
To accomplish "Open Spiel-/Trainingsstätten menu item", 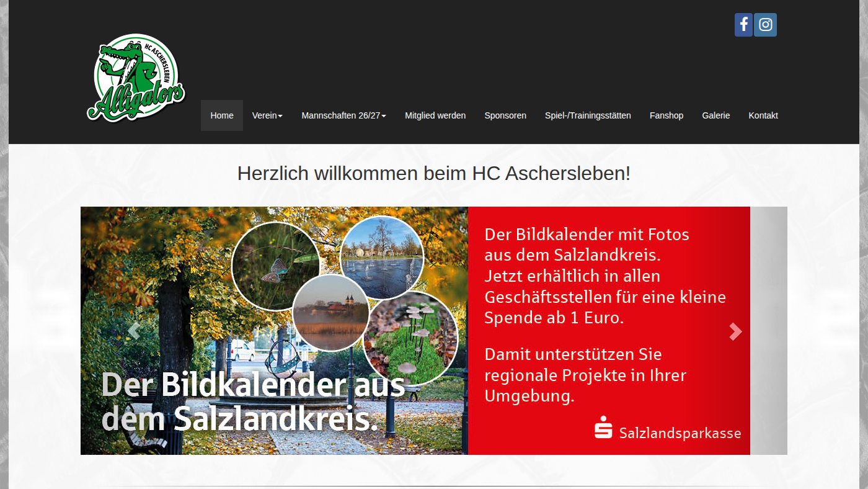I will click(588, 115).
